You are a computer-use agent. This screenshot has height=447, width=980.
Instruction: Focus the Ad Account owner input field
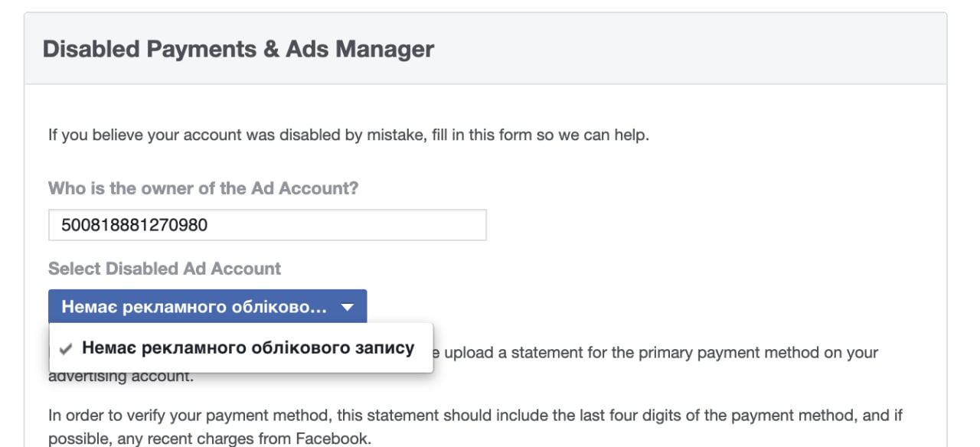267,225
